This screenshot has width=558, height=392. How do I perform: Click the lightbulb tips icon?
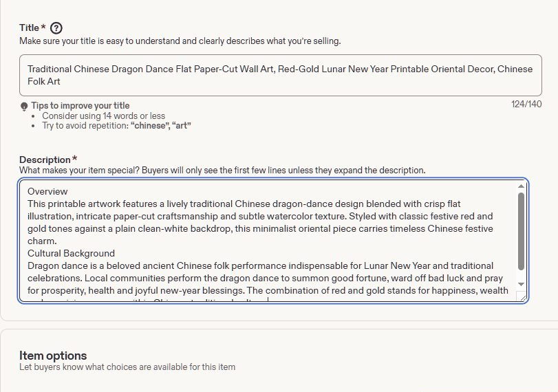pos(24,107)
